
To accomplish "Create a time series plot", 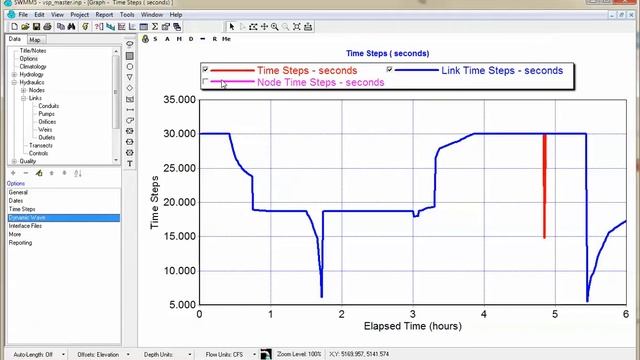I will (x=122, y=27).
